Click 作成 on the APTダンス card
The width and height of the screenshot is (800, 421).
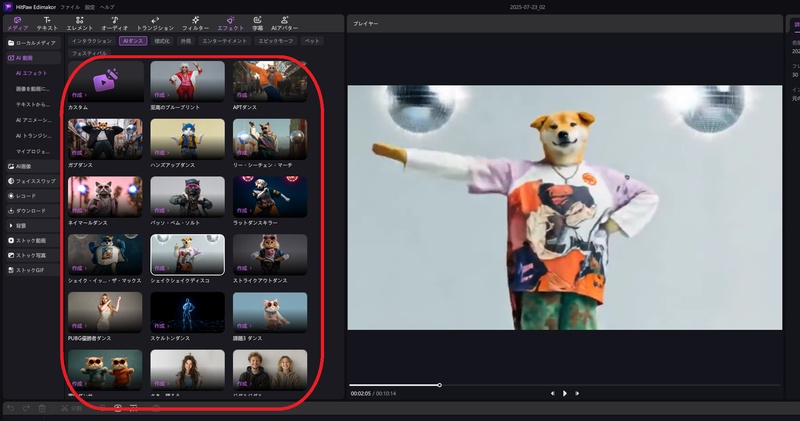(x=244, y=95)
